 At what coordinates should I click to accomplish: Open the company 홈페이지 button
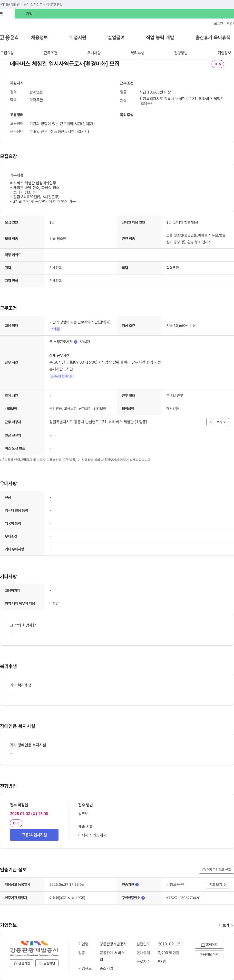(x=209, y=945)
